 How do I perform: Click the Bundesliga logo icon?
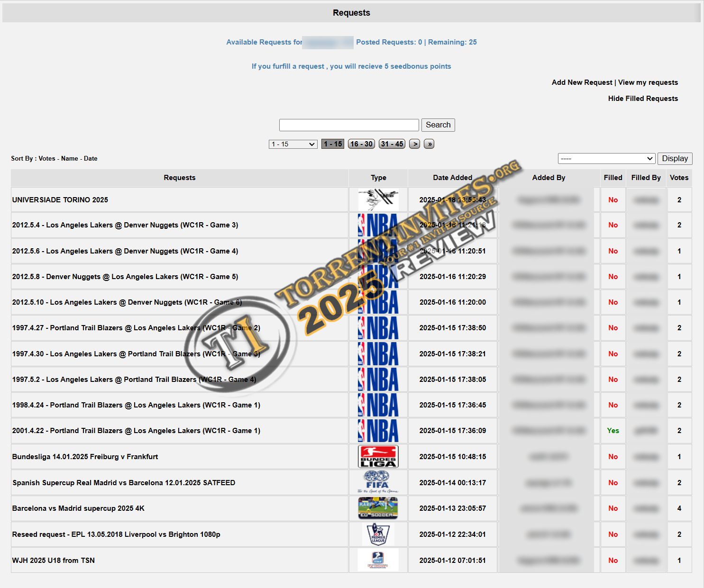[x=378, y=457]
